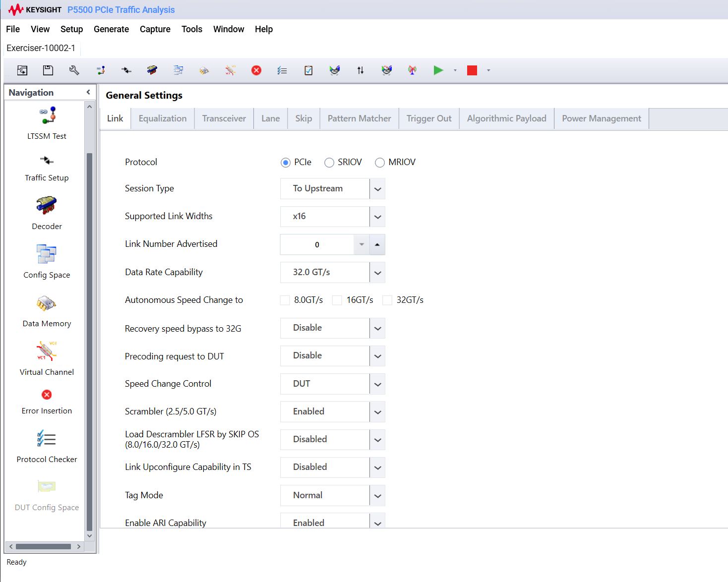Open Precoding request to DUT dropdown

(333, 356)
